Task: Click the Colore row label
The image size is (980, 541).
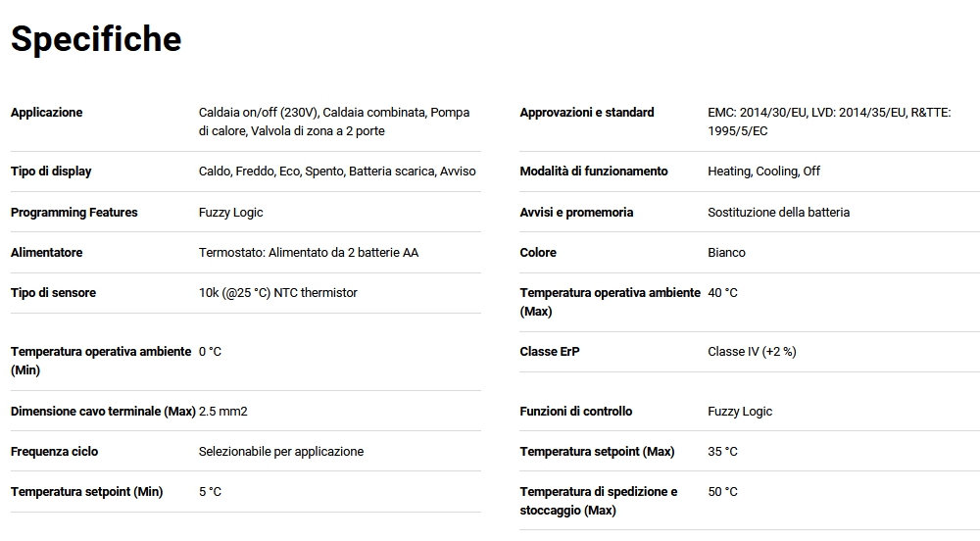Action: pyautogui.click(x=538, y=253)
